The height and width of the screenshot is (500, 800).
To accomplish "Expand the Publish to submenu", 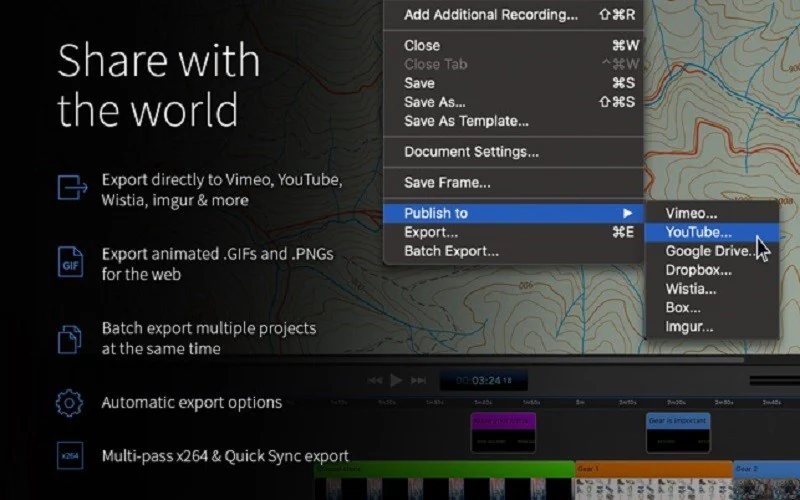I will [x=513, y=213].
